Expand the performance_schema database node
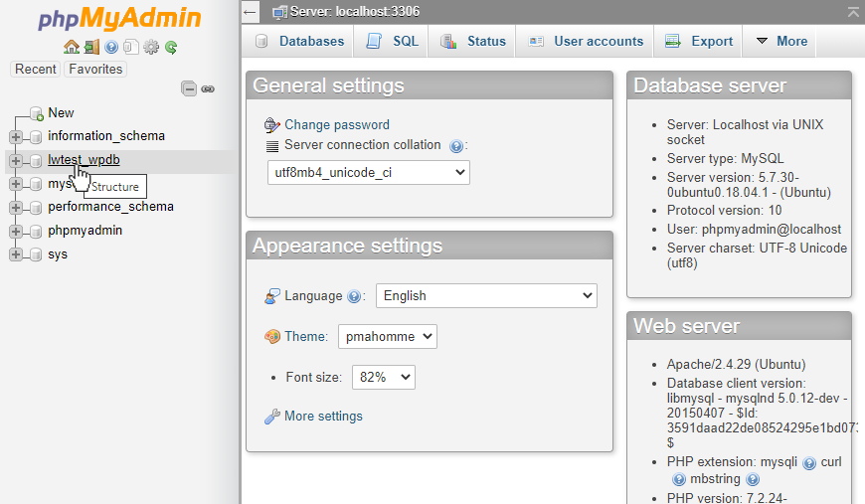865x504 pixels. (x=16, y=208)
